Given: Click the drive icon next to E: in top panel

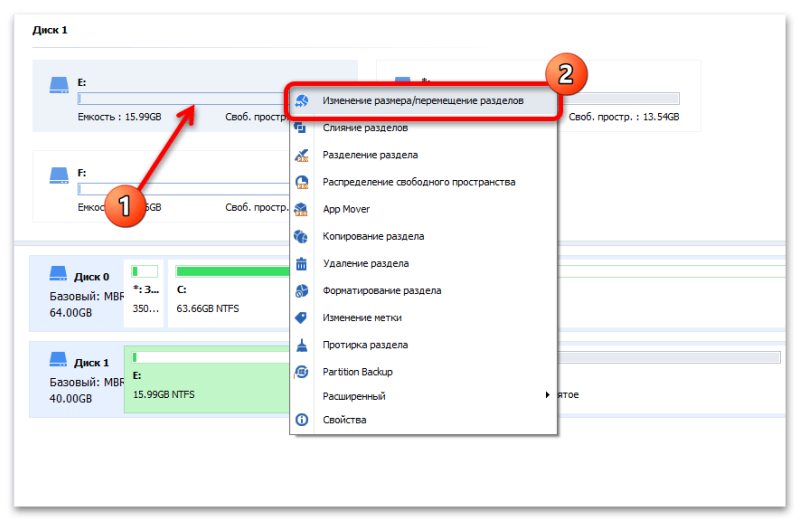Looking at the screenshot, I should pyautogui.click(x=59, y=85).
